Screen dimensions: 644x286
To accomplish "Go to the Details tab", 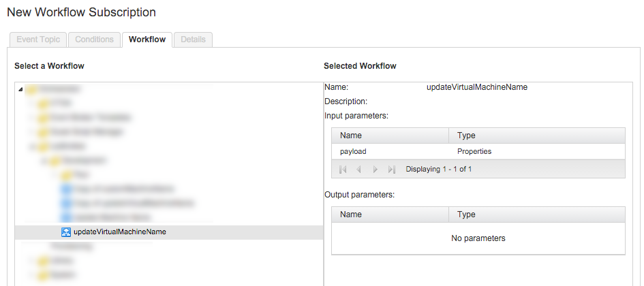I will [193, 39].
